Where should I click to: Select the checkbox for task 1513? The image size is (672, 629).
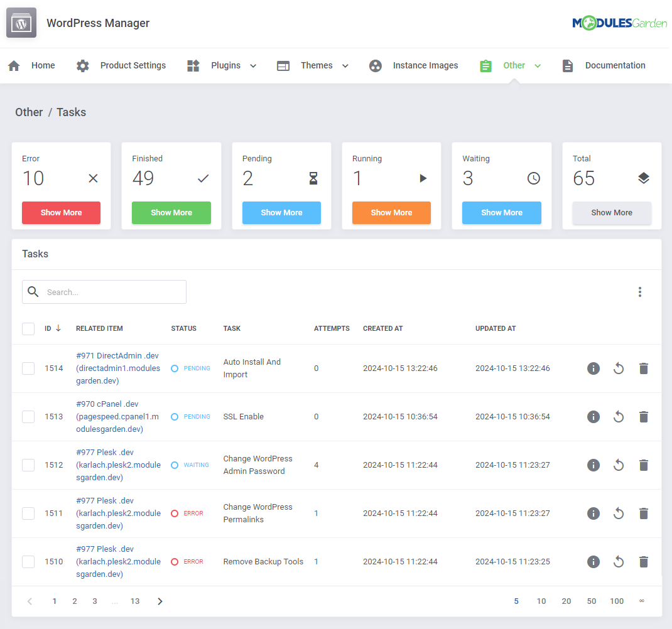point(28,417)
